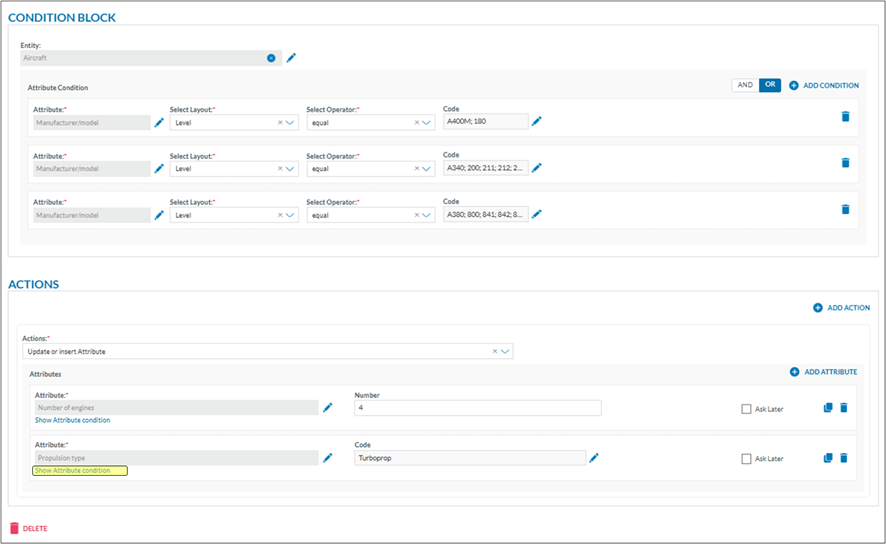Edit the Turboprop code value
The image size is (886, 544).
pyautogui.click(x=593, y=458)
